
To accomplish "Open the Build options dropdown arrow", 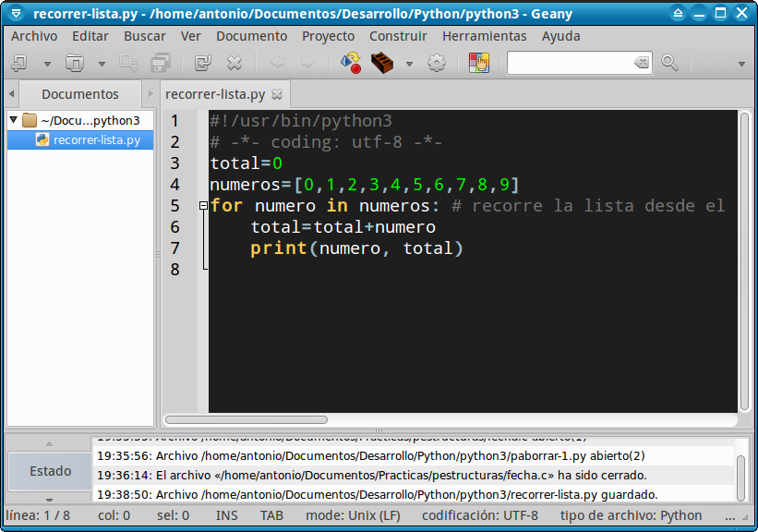I will [409, 64].
